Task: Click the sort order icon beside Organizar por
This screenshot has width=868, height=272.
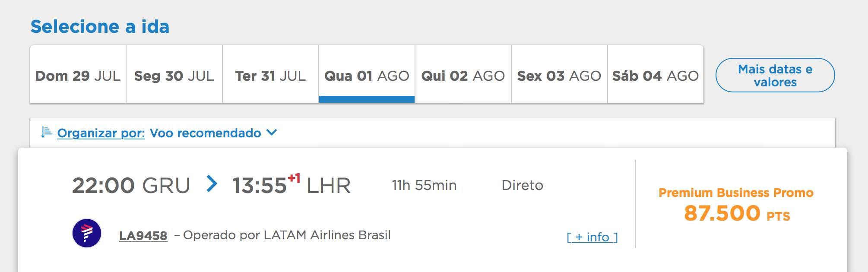Action: [46, 132]
